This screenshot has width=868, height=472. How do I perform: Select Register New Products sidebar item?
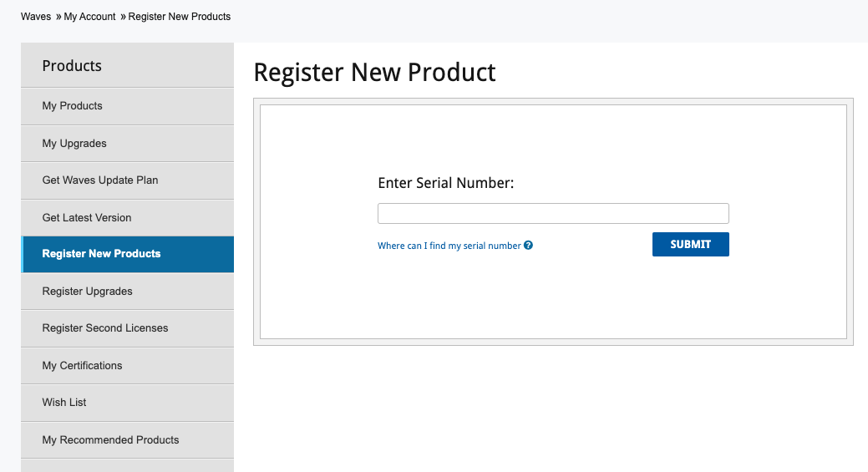(127, 254)
